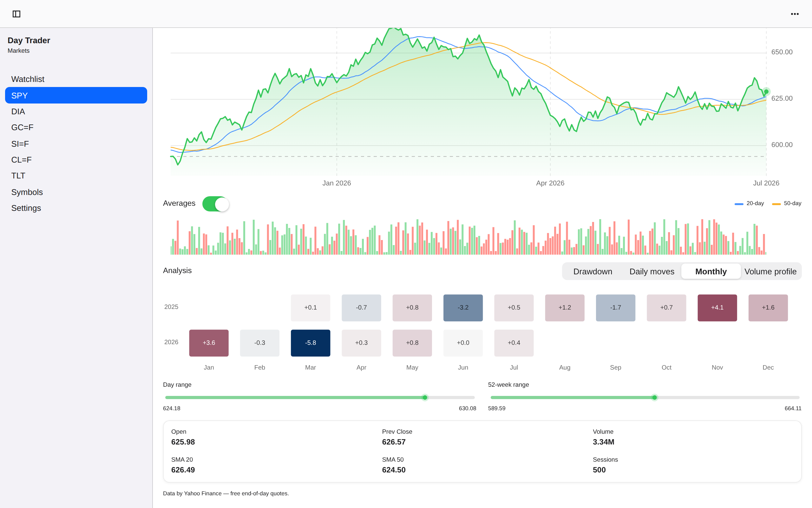Click the July 2026 +0.4 cell
Viewport: 812px width, 508px height.
[x=514, y=343]
